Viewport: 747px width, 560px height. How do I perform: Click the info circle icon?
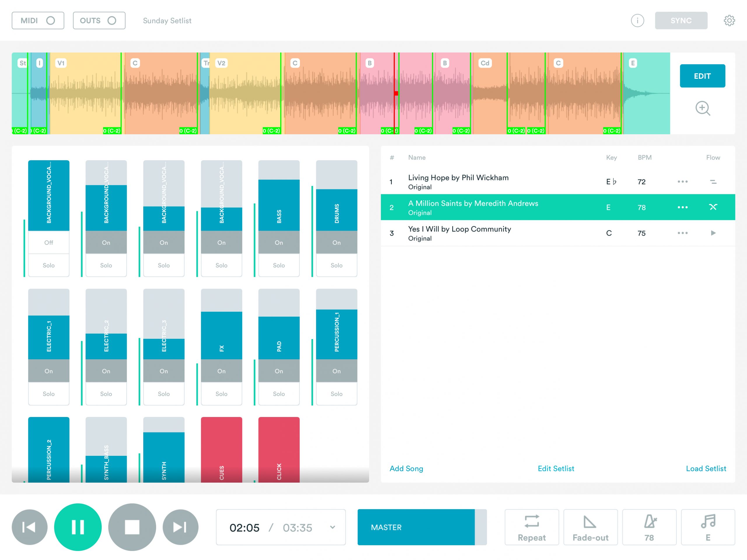(637, 21)
